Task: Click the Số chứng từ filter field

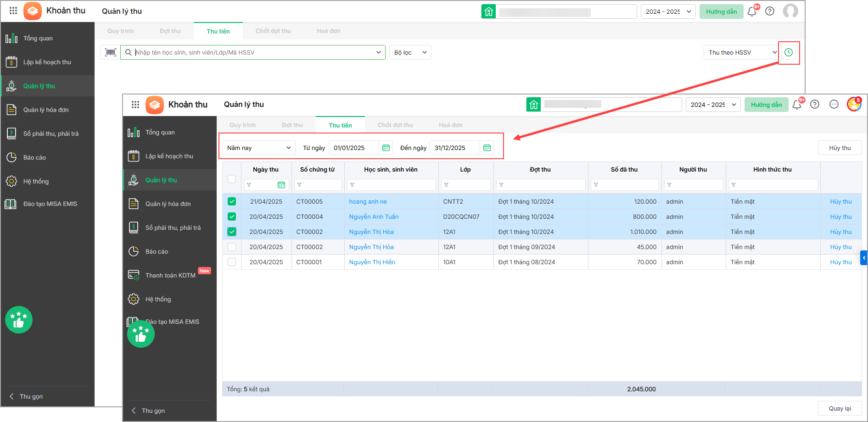Action: [x=320, y=185]
